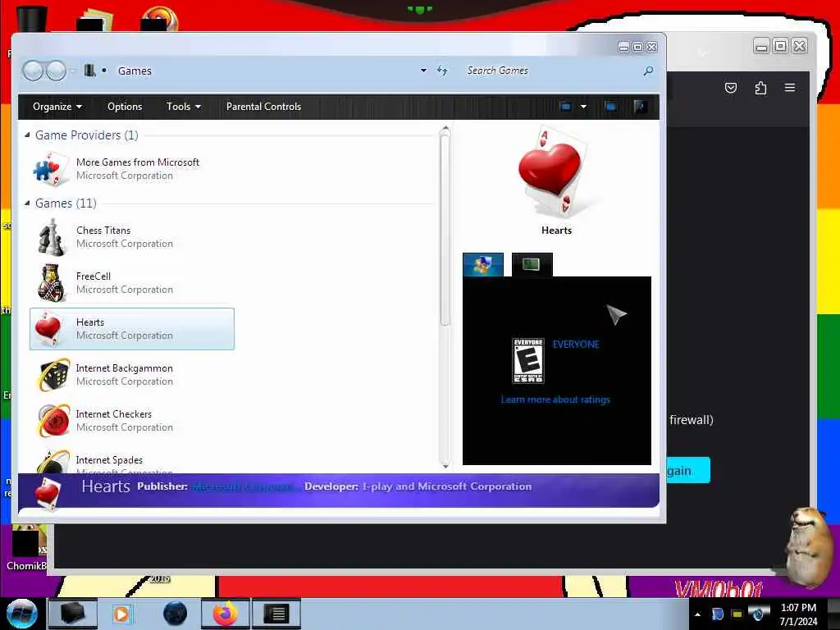Click the cyan button in the Firefox window
This screenshot has width=840, height=630.
pos(688,470)
